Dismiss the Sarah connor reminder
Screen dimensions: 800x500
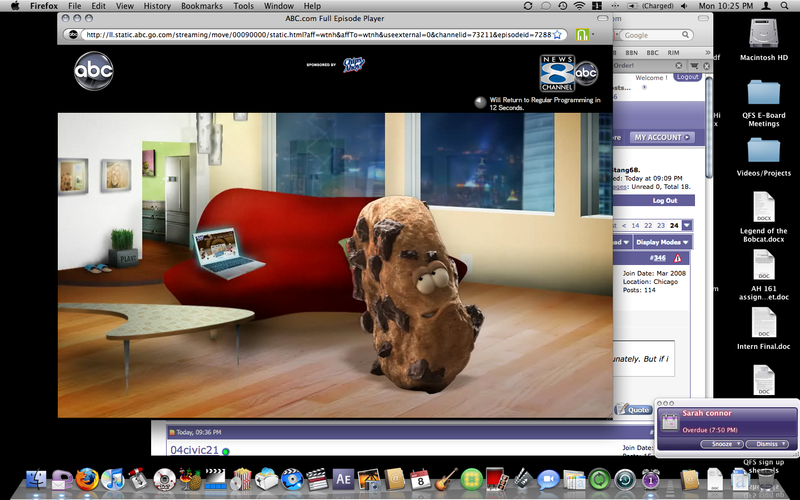pos(767,444)
